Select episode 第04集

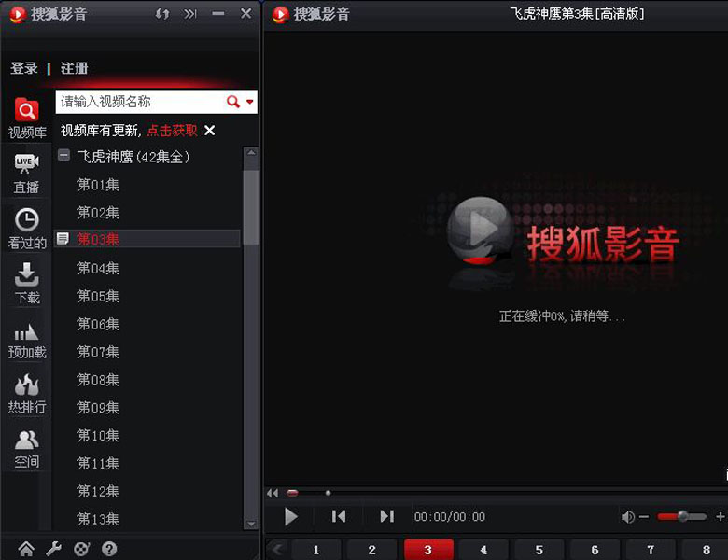click(x=98, y=269)
